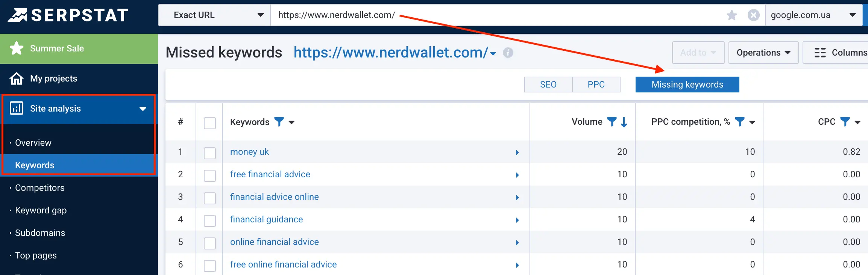This screenshot has height=275, width=868.
Task: Open the financial guidance keyword link
Action: click(x=267, y=219)
